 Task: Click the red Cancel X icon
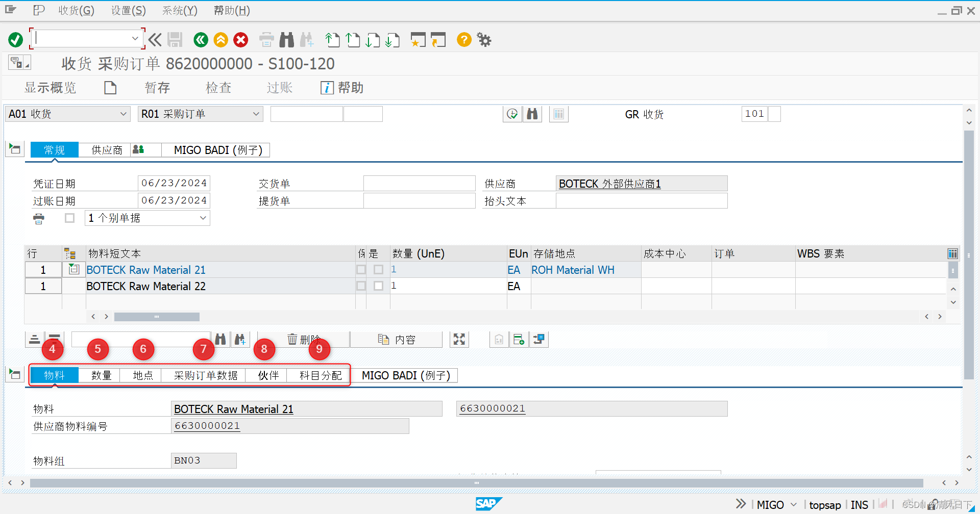click(241, 40)
